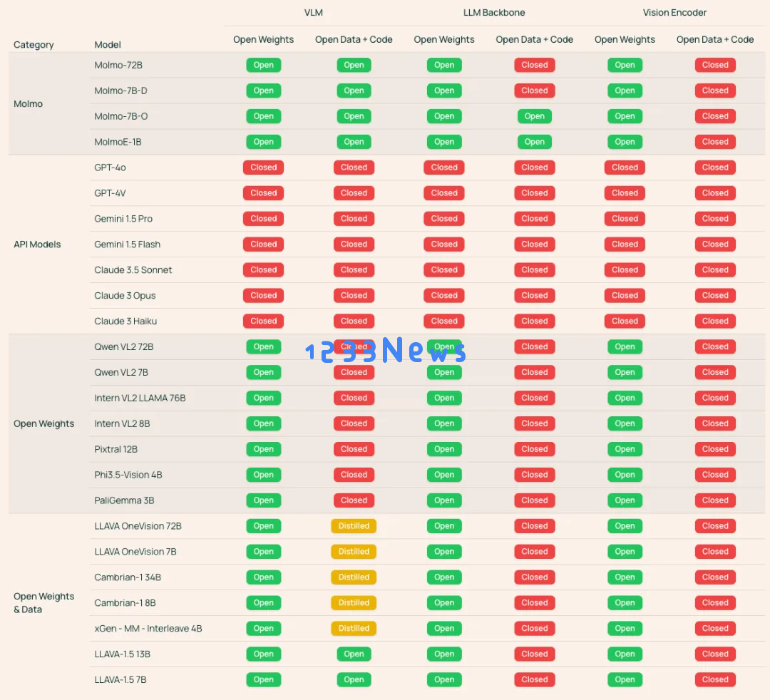This screenshot has width=770, height=700.
Task: Click the Intern VL2 8B model name
Action: pos(123,423)
